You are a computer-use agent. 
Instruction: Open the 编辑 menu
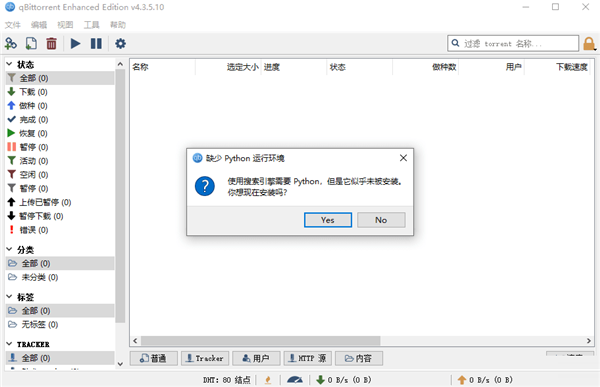click(39, 25)
